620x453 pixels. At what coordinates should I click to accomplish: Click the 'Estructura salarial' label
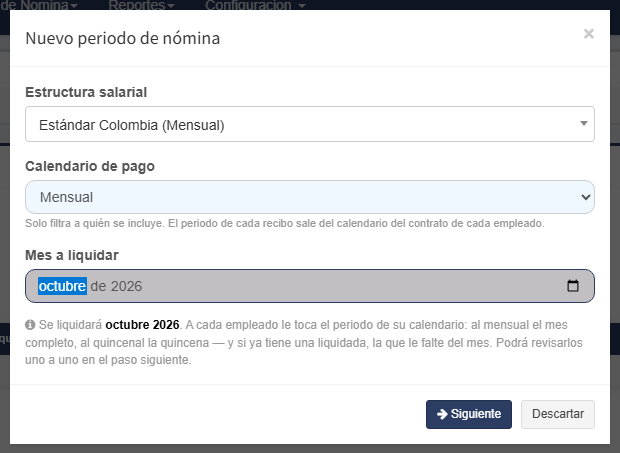click(x=86, y=92)
